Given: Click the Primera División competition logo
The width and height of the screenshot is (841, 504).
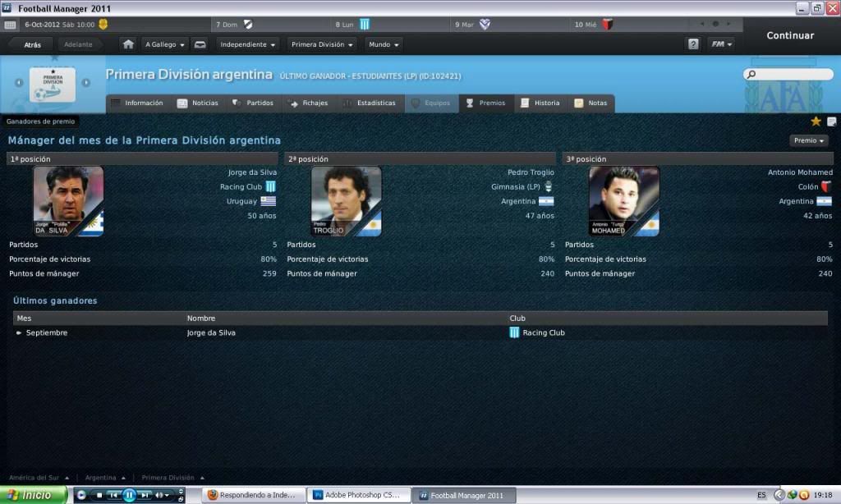Looking at the screenshot, I should click(53, 85).
